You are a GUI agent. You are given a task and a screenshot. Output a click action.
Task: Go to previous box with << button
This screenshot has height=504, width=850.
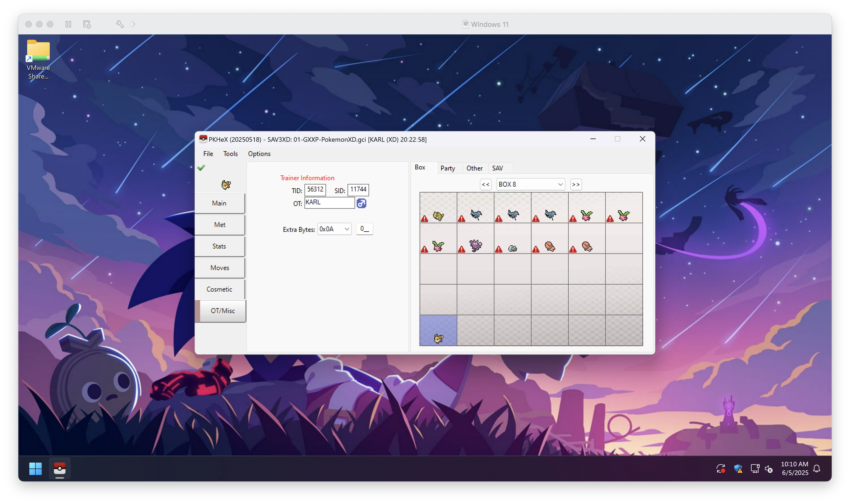coord(486,184)
